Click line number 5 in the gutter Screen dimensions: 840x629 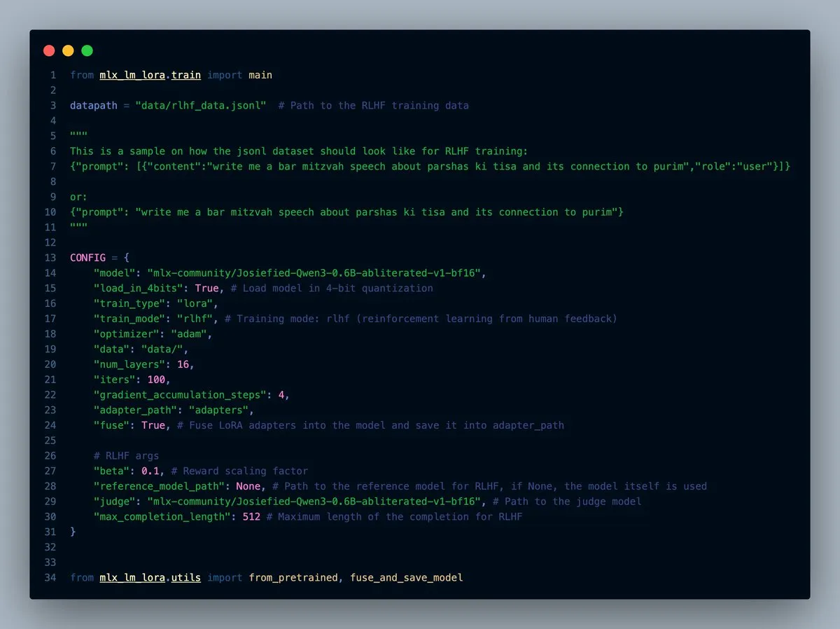[53, 136]
